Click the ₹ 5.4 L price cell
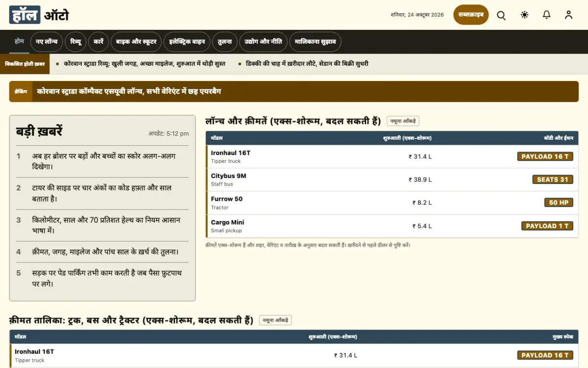 tap(422, 226)
